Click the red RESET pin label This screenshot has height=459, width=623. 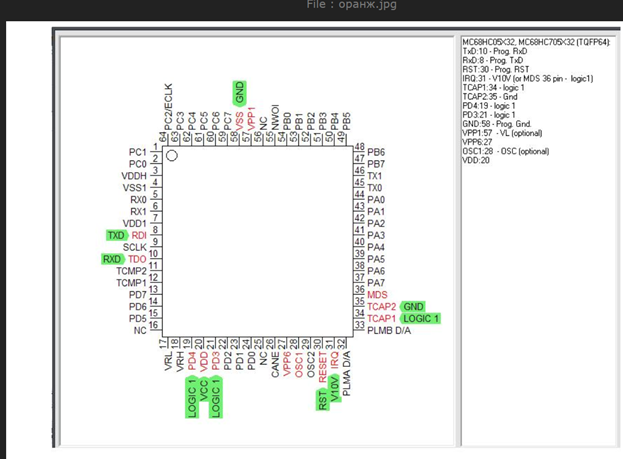click(x=322, y=366)
